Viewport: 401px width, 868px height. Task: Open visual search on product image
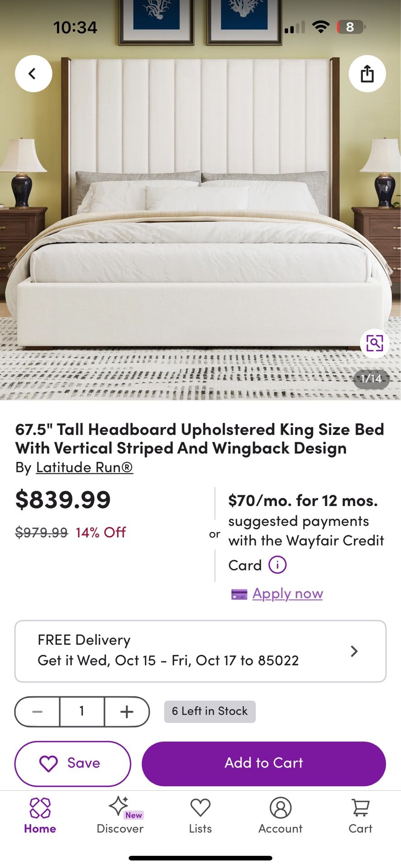coord(374,343)
